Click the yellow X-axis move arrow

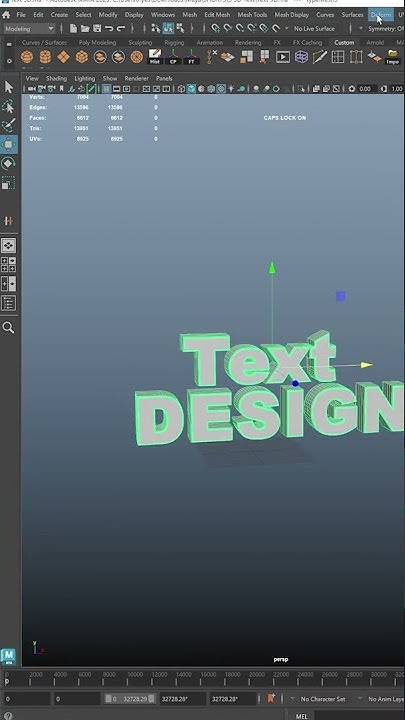(366, 365)
